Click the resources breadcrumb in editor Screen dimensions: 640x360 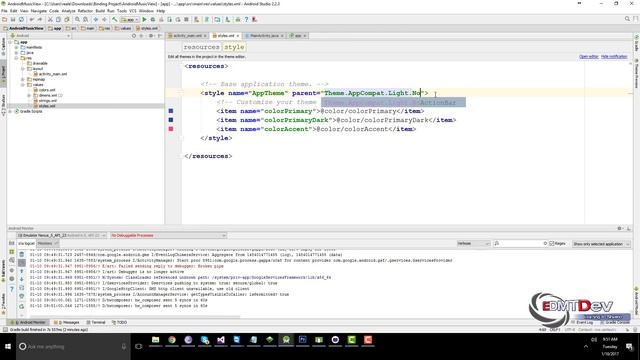[x=201, y=47]
